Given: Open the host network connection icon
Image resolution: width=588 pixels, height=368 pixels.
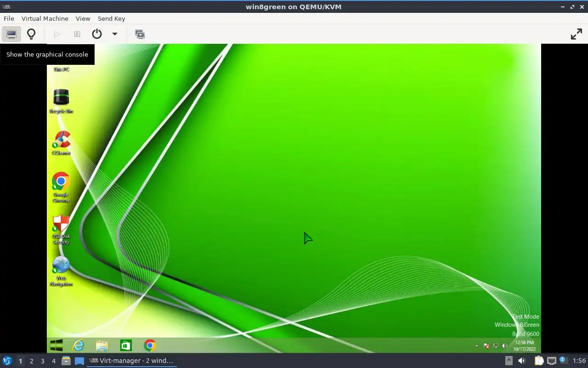Looking at the screenshot, I should coord(552,361).
